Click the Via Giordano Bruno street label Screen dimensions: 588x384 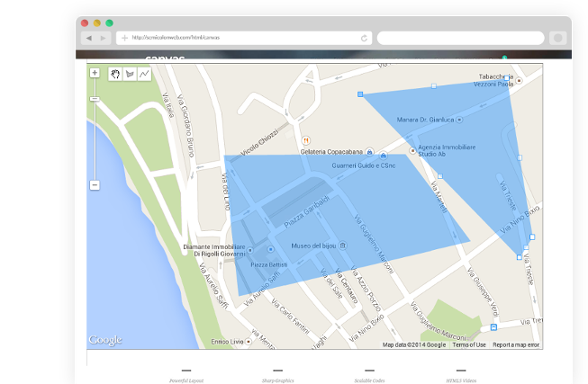tap(185, 126)
